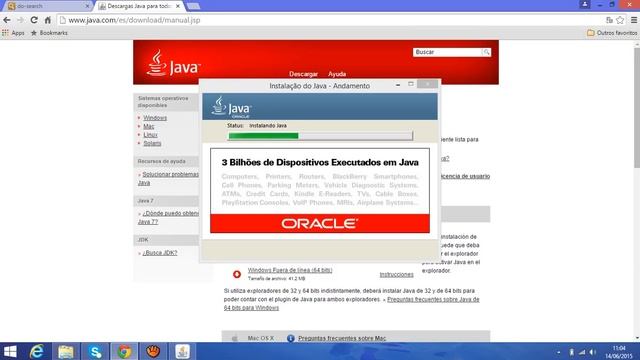Open a new tab with the new-tab button
Screen dimensions: 640x360
193,6
